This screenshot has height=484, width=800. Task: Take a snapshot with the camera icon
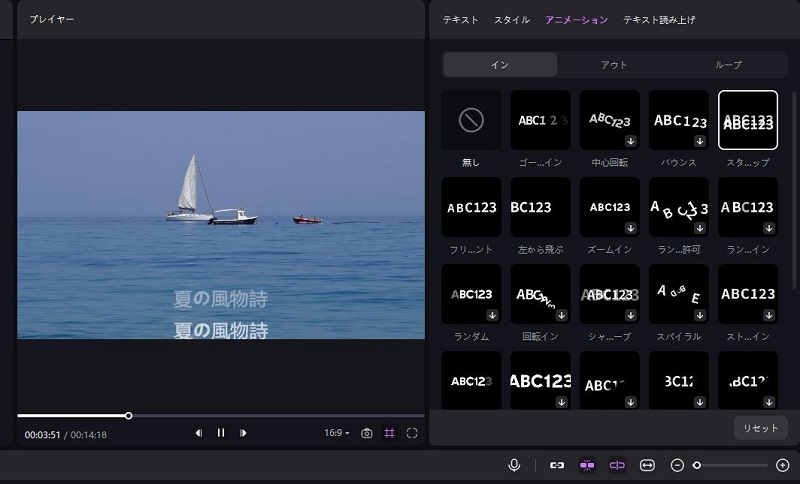click(367, 433)
